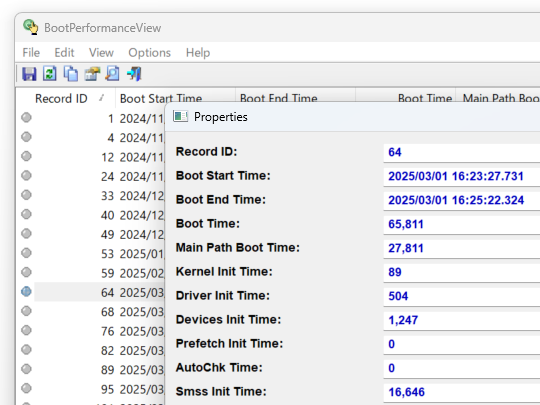The image size is (540, 405).
Task: Click record number 95 in the list
Action: pyautogui.click(x=108, y=389)
